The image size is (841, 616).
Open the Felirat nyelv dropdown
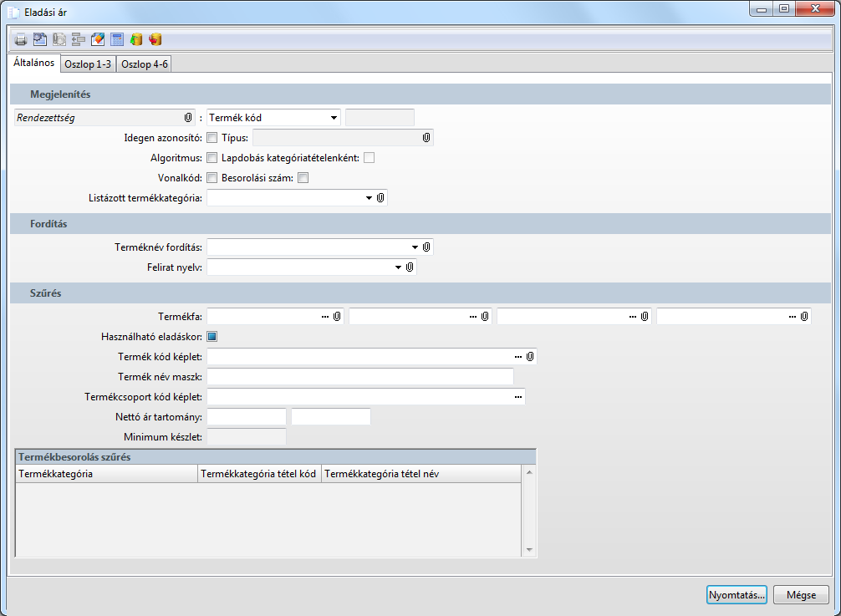(398, 267)
